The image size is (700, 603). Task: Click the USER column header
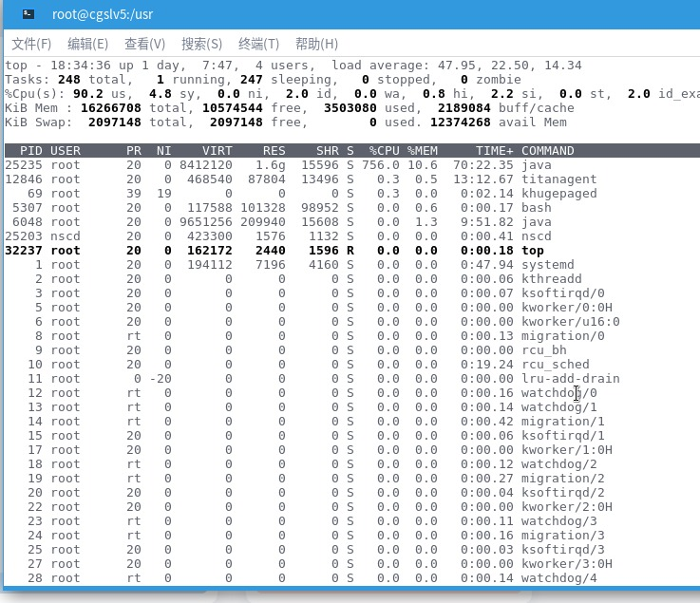click(66, 151)
